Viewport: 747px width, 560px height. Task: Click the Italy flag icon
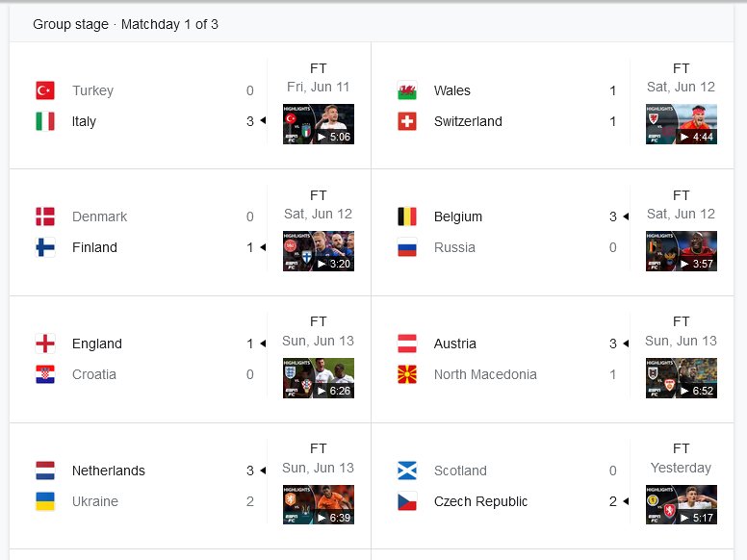[x=45, y=121]
